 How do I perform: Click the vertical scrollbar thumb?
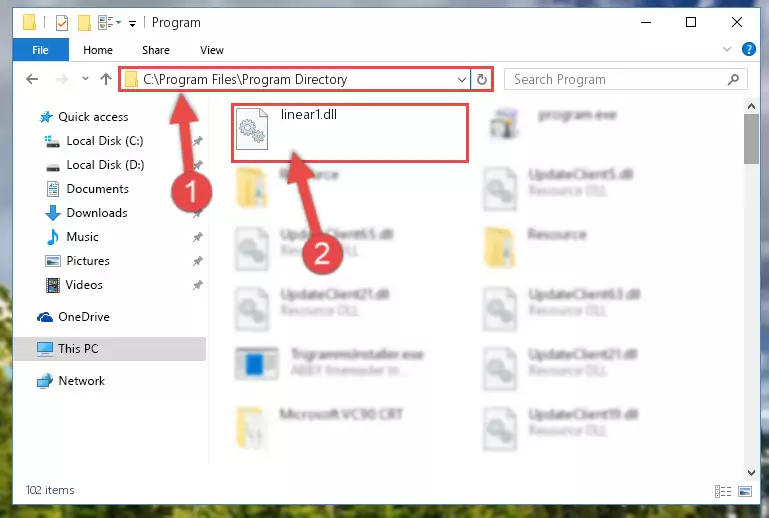point(751,139)
